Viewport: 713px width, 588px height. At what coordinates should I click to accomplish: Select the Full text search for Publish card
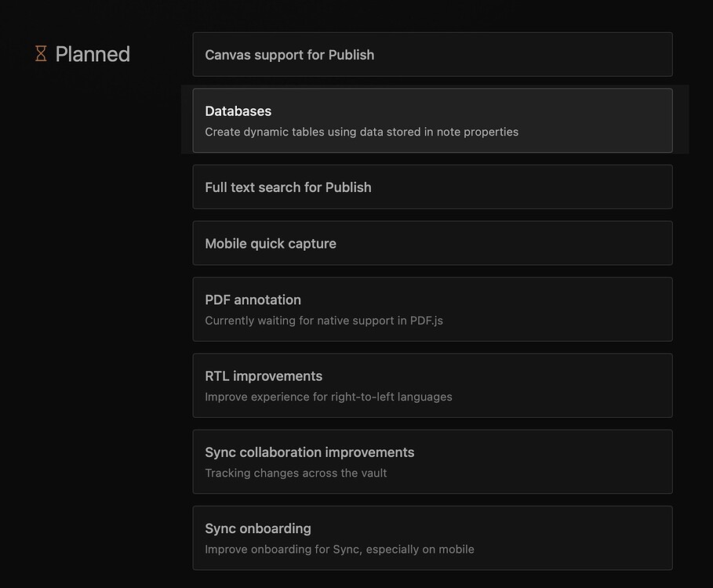(432, 187)
